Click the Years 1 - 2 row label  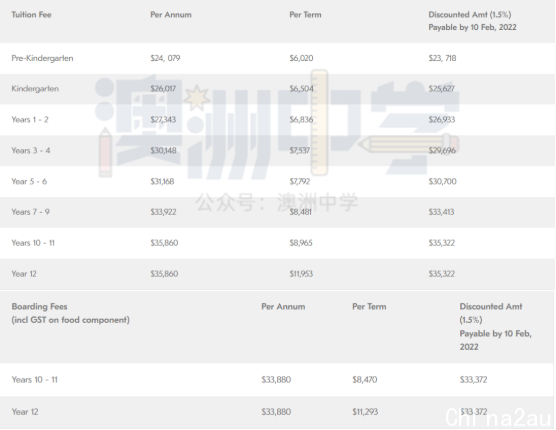(30, 119)
